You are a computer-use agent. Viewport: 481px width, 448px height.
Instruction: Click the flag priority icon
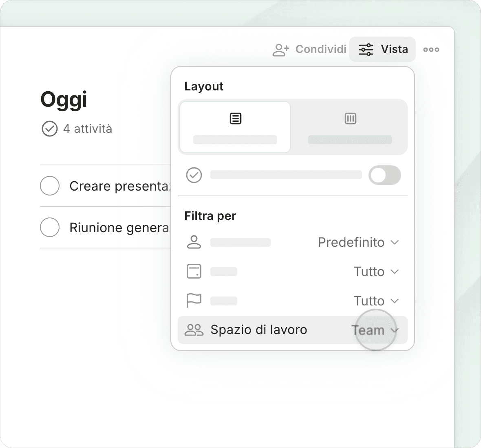point(194,301)
